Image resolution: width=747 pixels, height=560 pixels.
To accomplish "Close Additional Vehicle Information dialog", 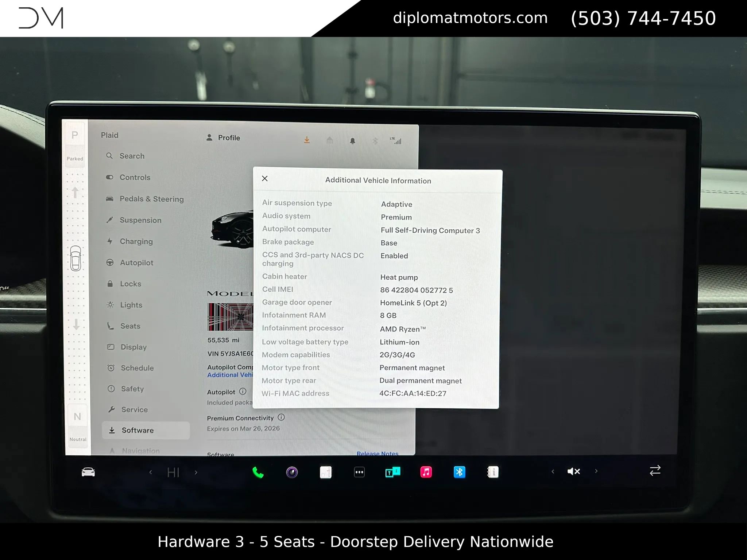I will [x=265, y=178].
